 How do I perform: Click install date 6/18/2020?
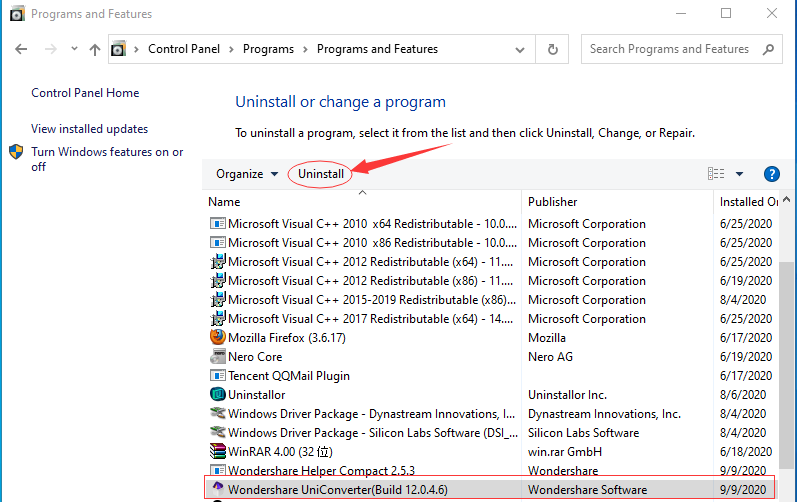746,452
